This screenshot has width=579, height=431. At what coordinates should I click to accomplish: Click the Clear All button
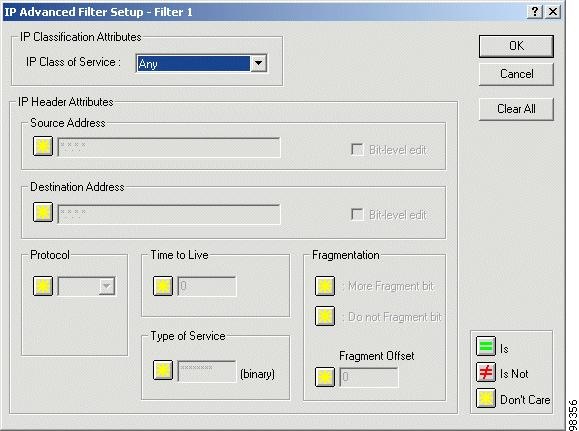(516, 109)
